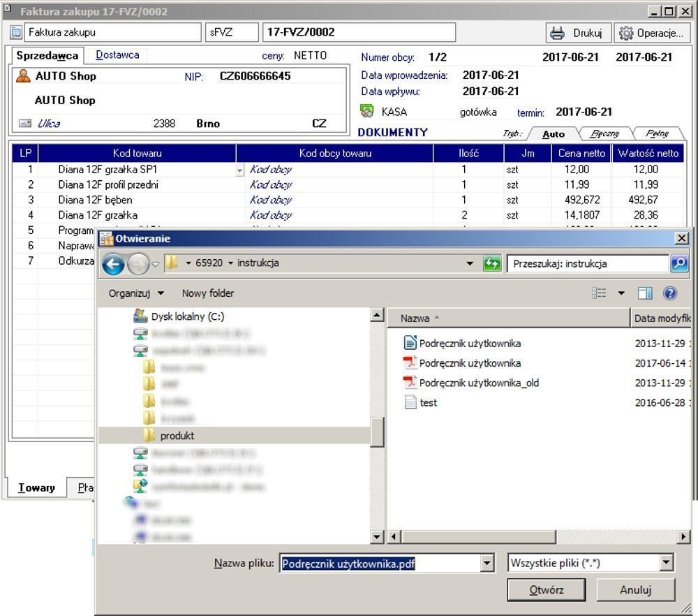Click the Nazwa pliku text field

tap(380, 564)
